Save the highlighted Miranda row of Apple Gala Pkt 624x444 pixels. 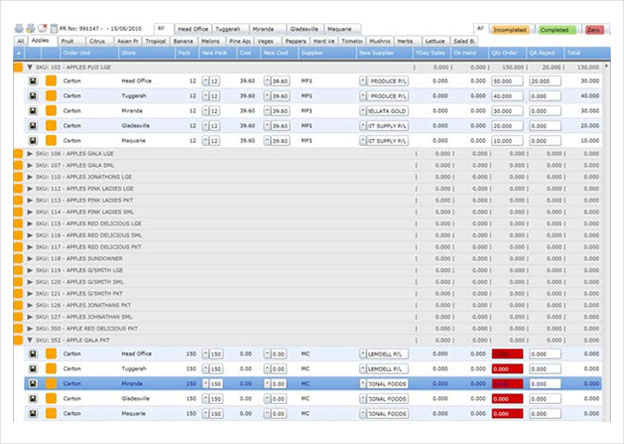click(33, 384)
